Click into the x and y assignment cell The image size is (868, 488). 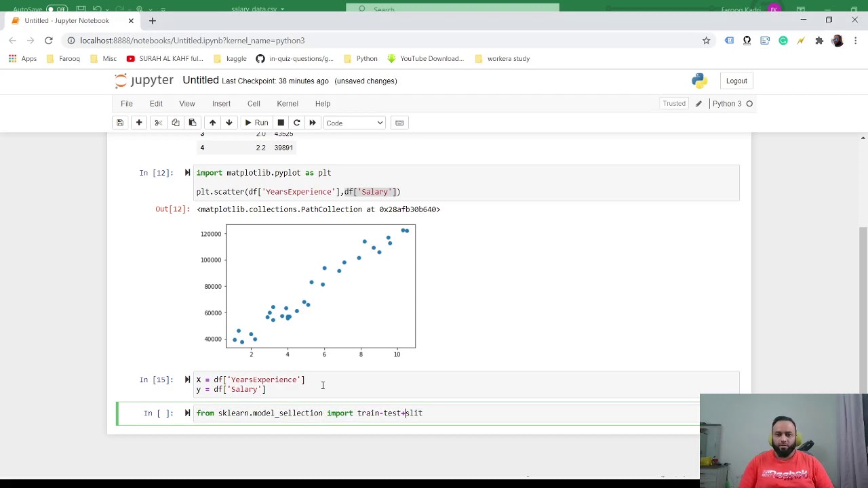pyautogui.click(x=467, y=384)
